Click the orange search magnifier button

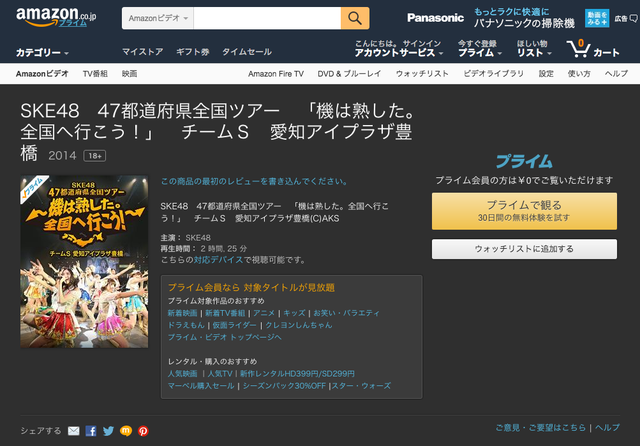[x=355, y=18]
